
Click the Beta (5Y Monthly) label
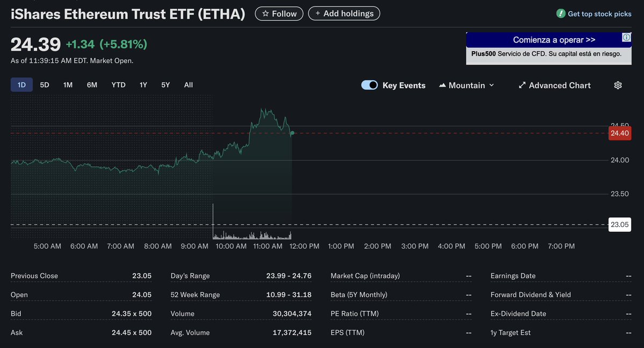click(x=359, y=295)
